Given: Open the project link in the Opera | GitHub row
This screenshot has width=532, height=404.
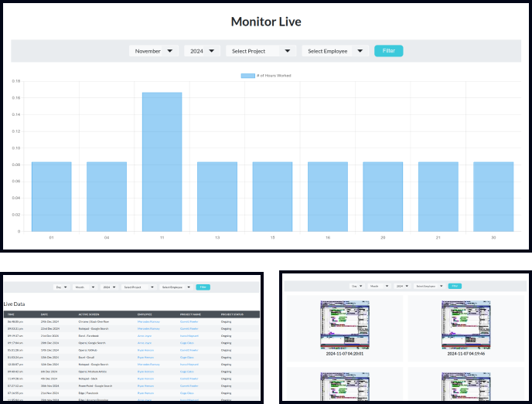Looking at the screenshot, I should point(189,350).
